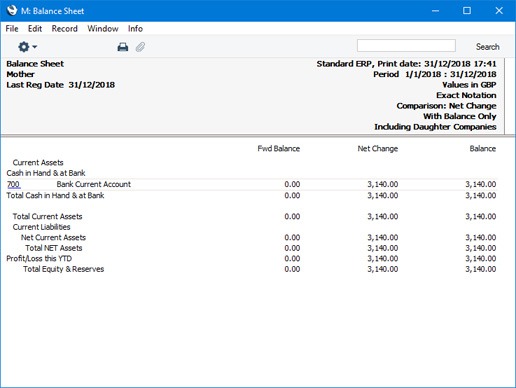This screenshot has width=516, height=388.
Task: Minimize the Balance Sheet window
Action: (435, 11)
